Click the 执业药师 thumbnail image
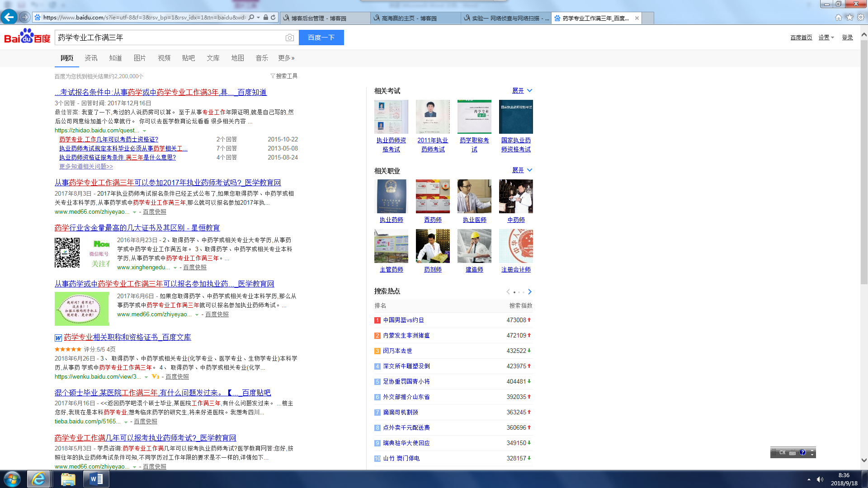This screenshot has width=868, height=488. pos(391,196)
